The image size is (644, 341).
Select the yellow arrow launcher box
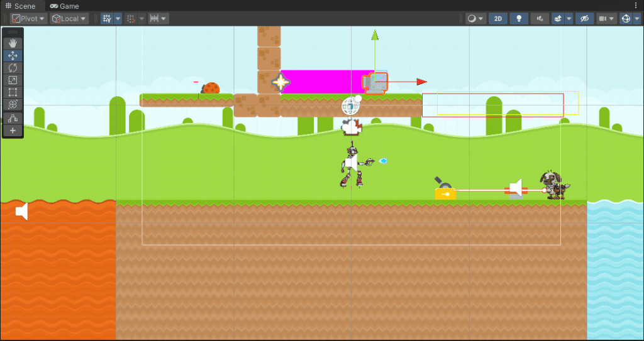click(x=445, y=193)
